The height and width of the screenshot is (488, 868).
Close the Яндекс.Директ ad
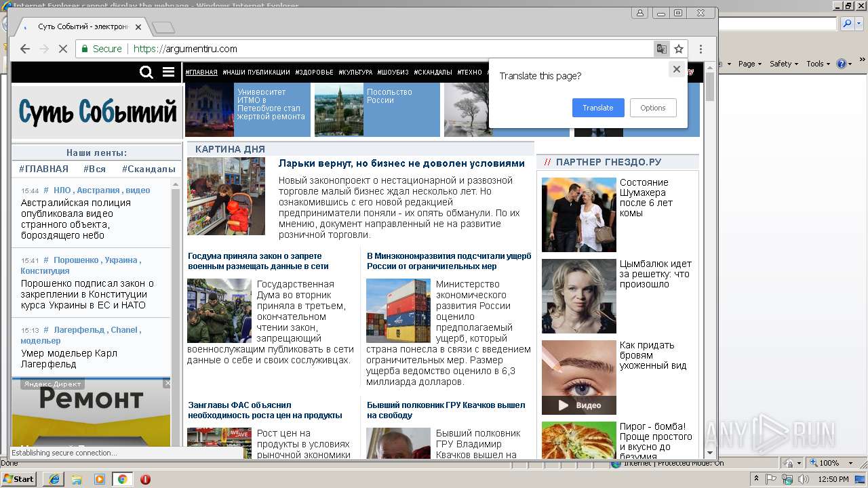tap(167, 384)
